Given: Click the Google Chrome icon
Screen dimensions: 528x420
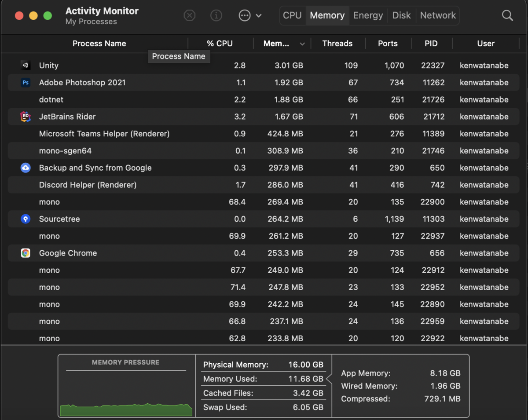Looking at the screenshot, I should [x=26, y=253].
